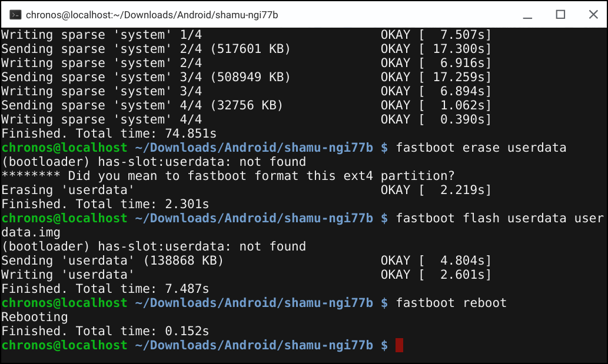
Task: Click "Erasing 'userdata'" output line
Action: click(68, 190)
